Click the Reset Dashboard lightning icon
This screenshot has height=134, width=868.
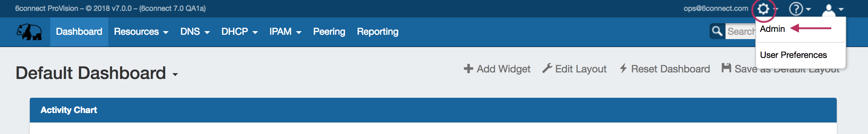[623, 68]
